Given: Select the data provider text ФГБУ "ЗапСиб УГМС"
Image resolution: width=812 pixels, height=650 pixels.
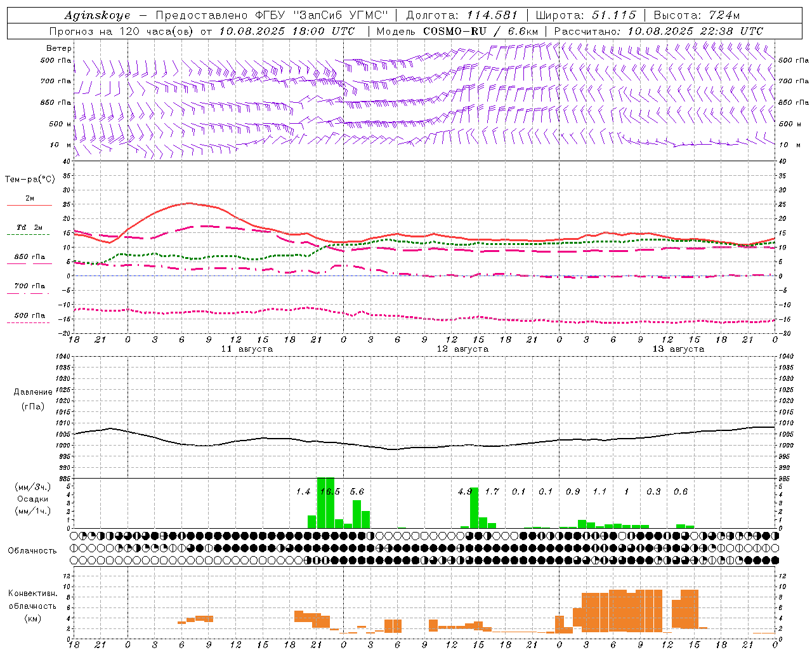Looking at the screenshot, I should (x=323, y=15).
